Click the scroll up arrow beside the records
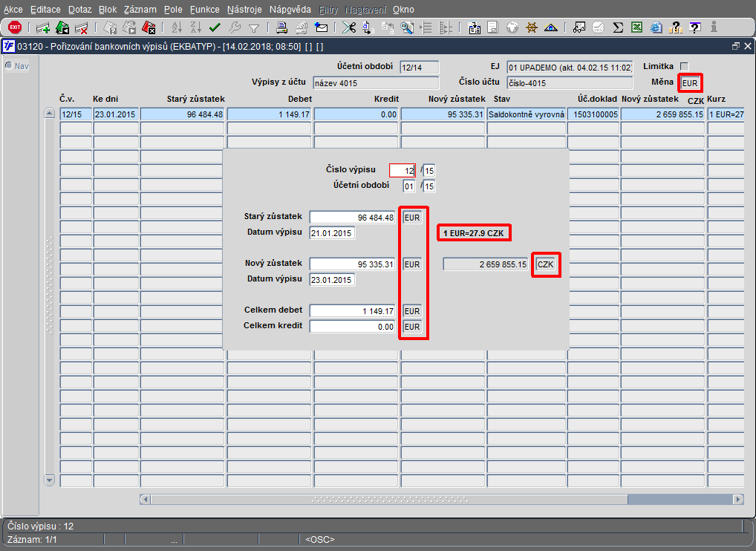Viewport: 756px width, 551px height. (49, 114)
